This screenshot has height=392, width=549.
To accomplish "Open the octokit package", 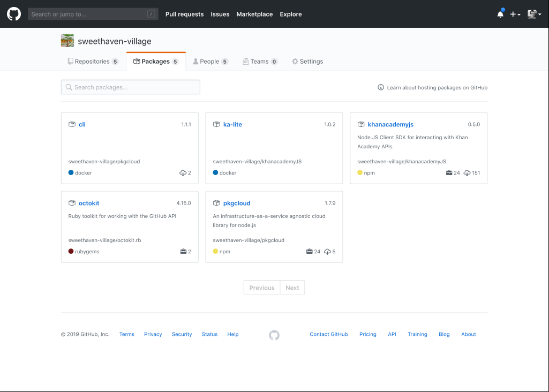I will (89, 203).
